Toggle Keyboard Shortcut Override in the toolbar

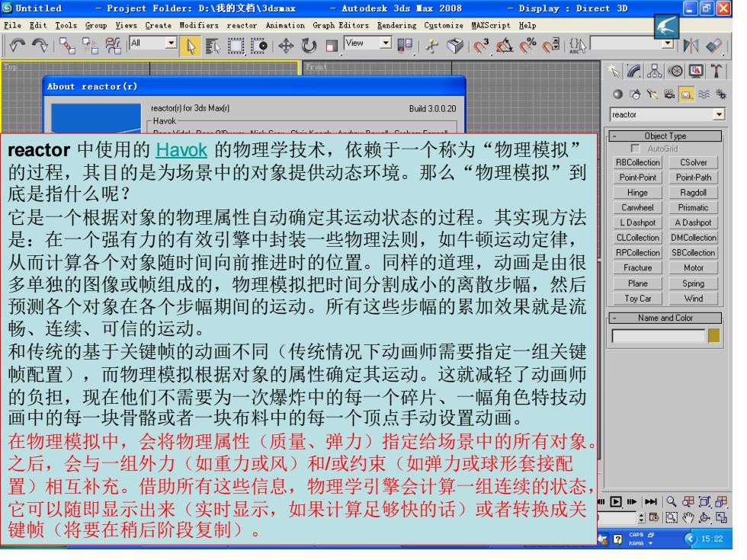(x=455, y=46)
